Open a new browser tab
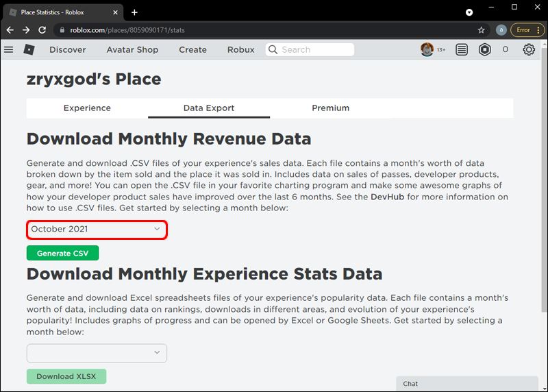This screenshot has width=548, height=392. pos(134,12)
